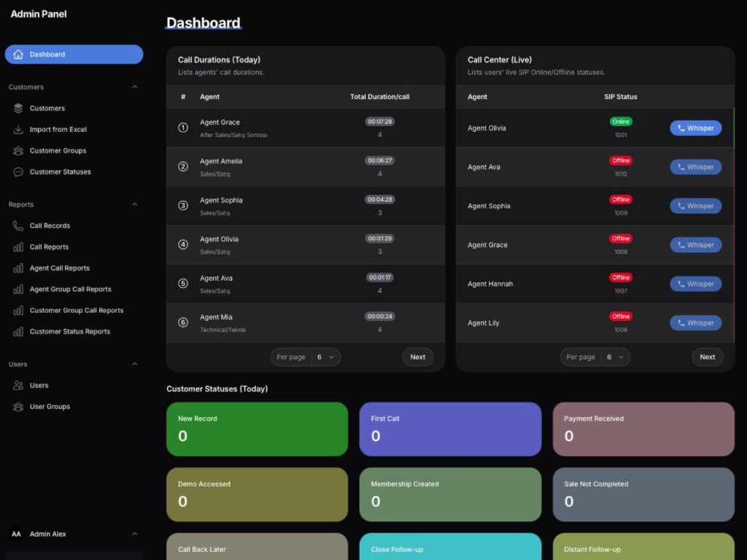747x560 pixels.
Task: Click the Payment Received card
Action: click(x=643, y=429)
